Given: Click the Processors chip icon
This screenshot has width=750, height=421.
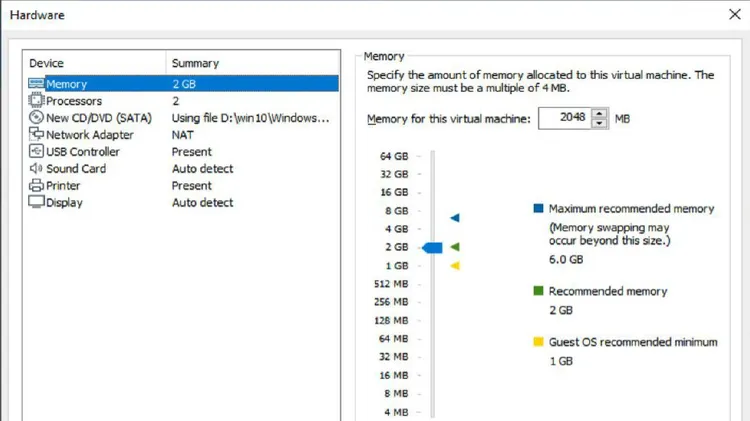Looking at the screenshot, I should 36,100.
